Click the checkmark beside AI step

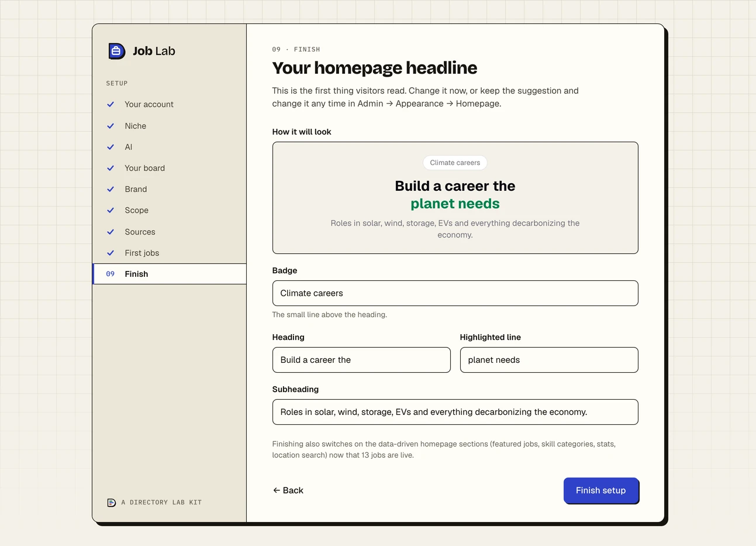111,147
